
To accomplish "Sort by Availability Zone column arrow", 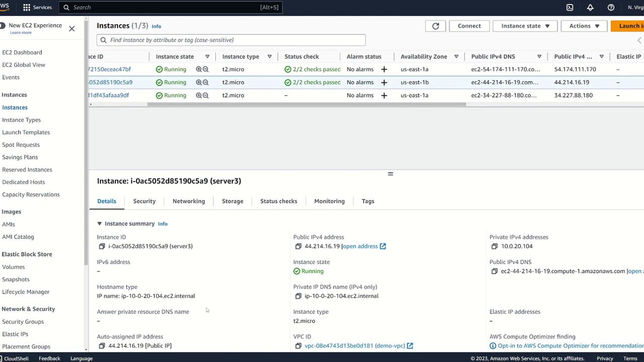I will pyautogui.click(x=456, y=57).
